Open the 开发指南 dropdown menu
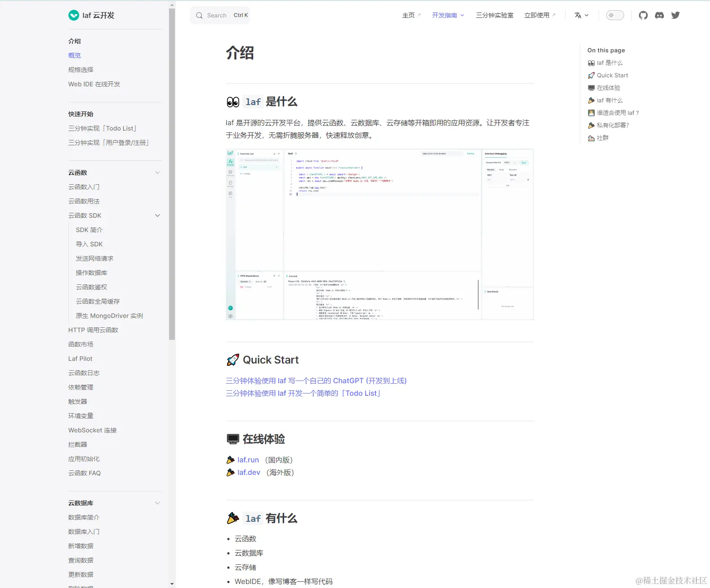 point(448,15)
